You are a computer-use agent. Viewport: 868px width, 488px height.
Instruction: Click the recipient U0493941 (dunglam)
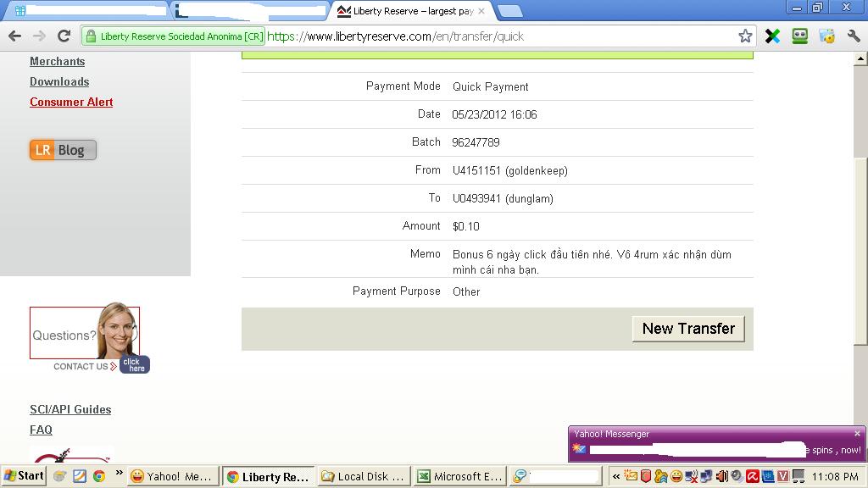(x=503, y=198)
